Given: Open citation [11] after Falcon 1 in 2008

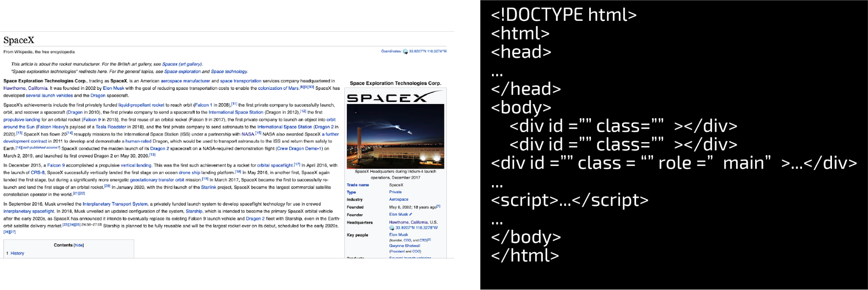Looking at the screenshot, I should [234, 104].
